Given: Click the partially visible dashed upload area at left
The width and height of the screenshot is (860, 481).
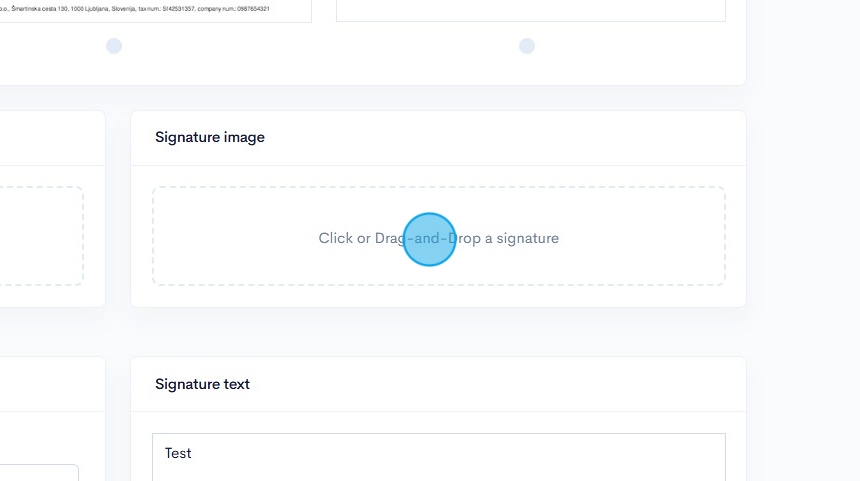Looking at the screenshot, I should click(x=40, y=236).
